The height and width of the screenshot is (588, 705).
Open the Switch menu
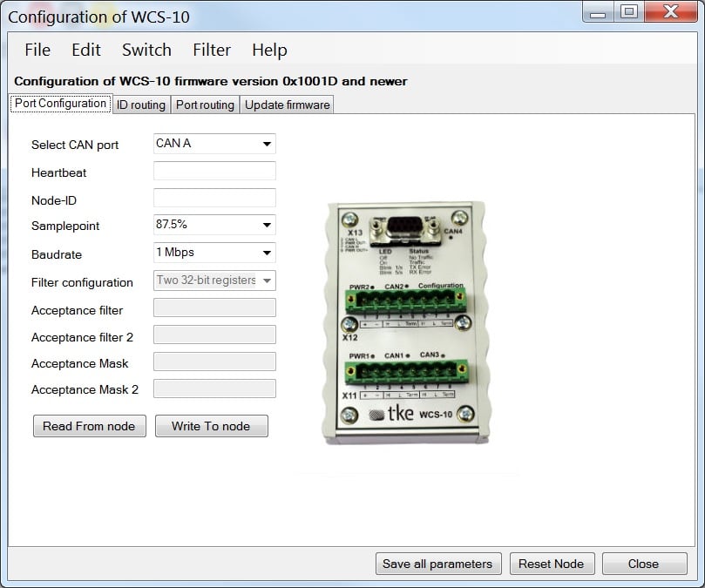146,50
